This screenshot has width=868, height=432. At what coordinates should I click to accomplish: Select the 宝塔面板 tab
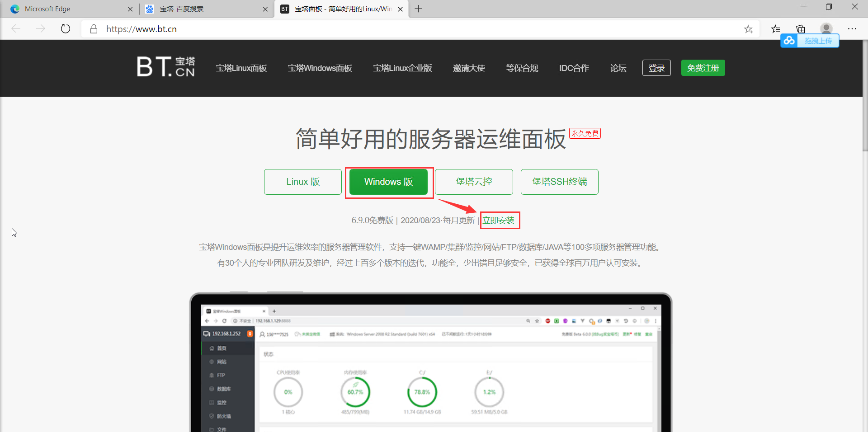pyautogui.click(x=341, y=9)
